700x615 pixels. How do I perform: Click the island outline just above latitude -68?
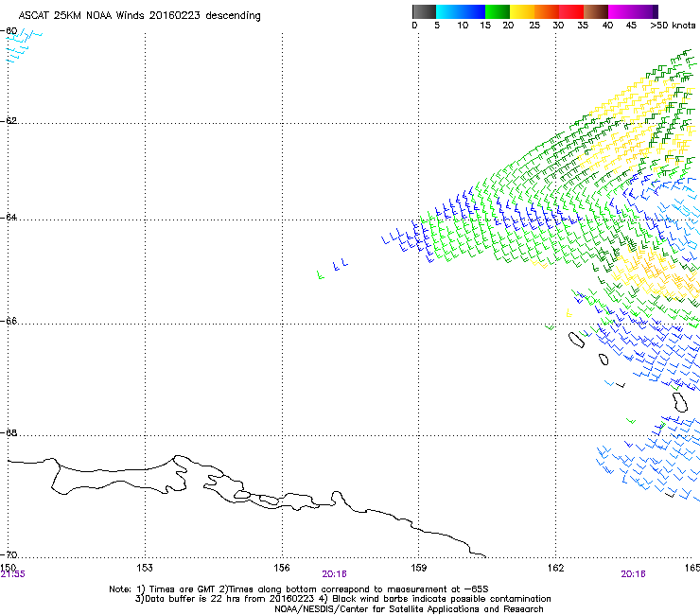click(x=680, y=401)
